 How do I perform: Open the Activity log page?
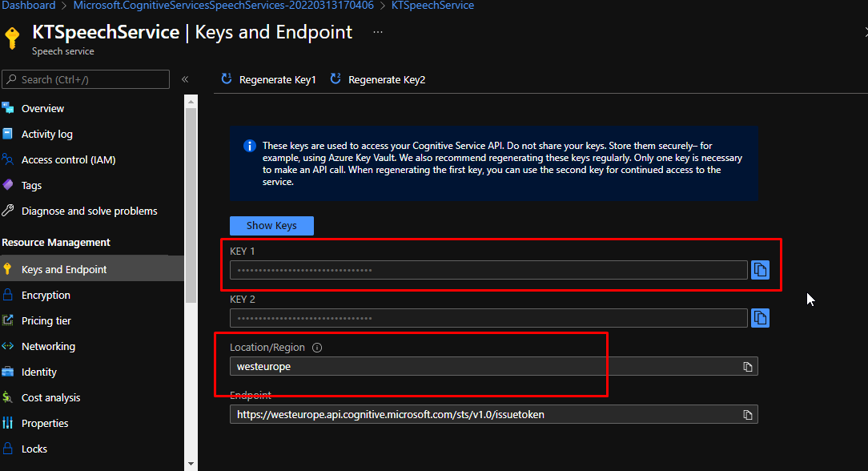[46, 135]
